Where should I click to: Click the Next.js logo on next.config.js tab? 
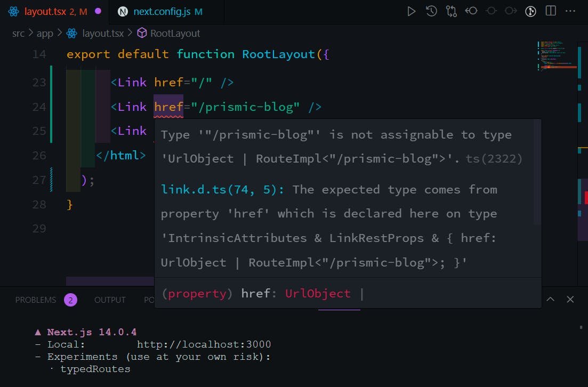(123, 10)
